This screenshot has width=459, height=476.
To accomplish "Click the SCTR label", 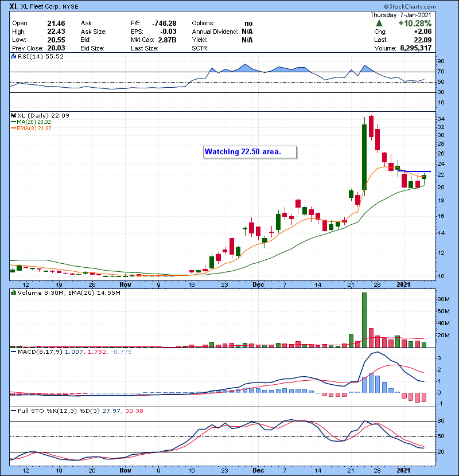I will click(x=200, y=48).
